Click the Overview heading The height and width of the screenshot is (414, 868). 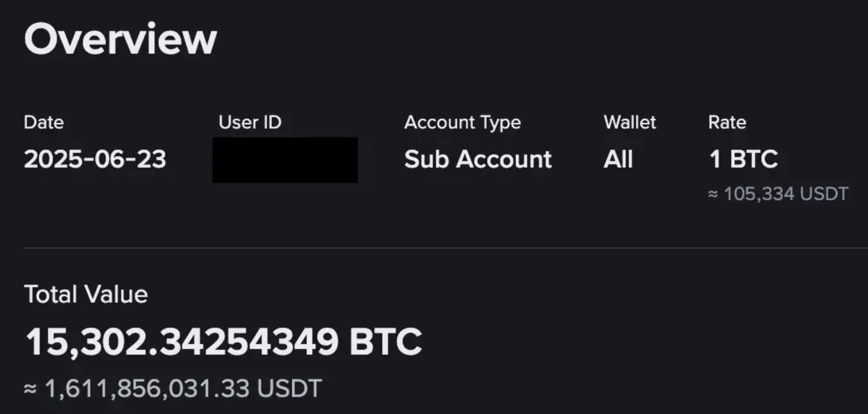pyautogui.click(x=120, y=39)
